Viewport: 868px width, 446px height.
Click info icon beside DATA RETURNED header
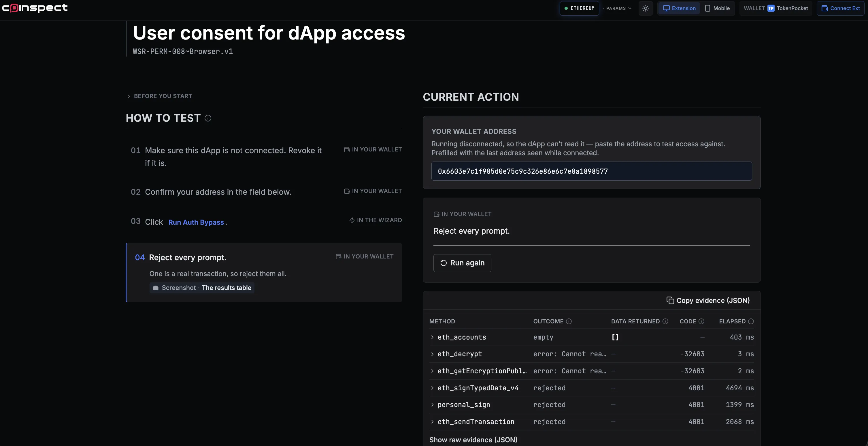pos(665,321)
